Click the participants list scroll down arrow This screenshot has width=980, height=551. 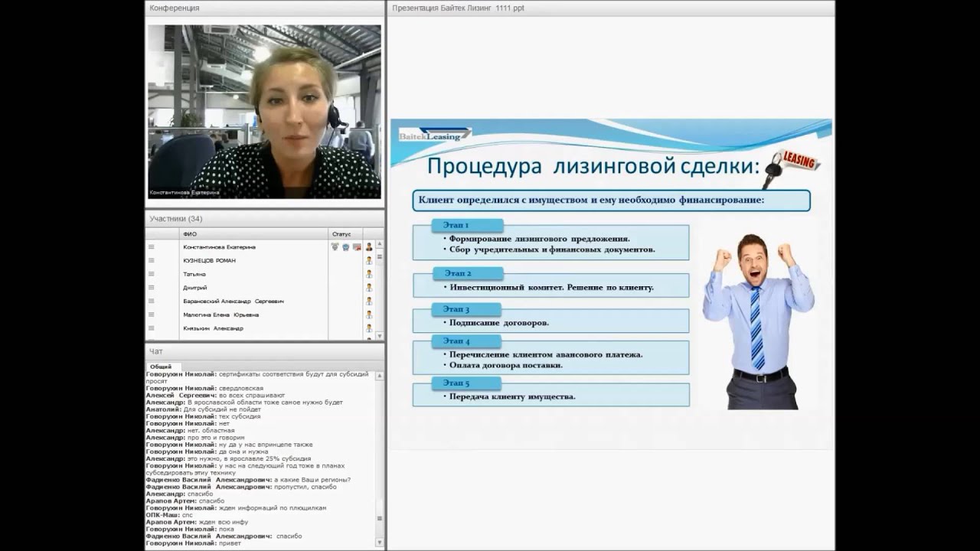coord(380,335)
